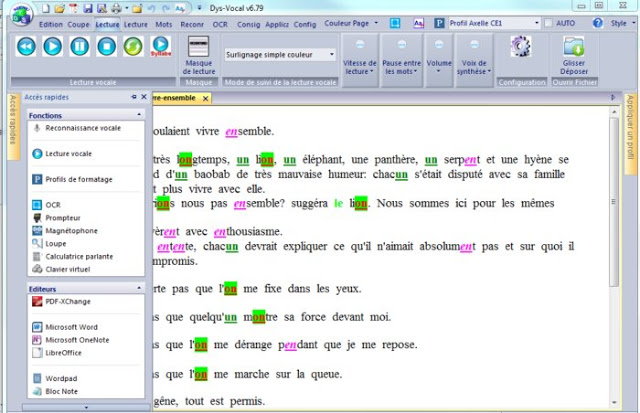Click the Syllabe reading icon
The width and height of the screenshot is (640, 413).
(160, 46)
